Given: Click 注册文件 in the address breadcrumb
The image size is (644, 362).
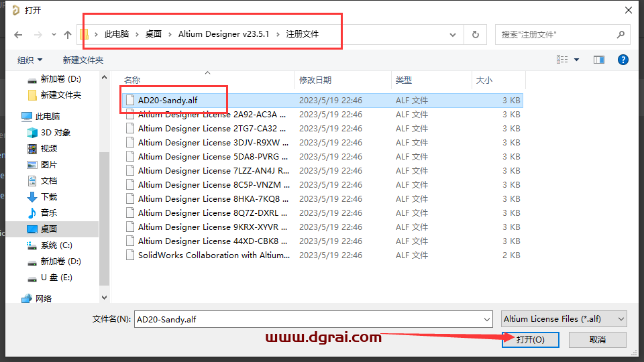Looking at the screenshot, I should (x=303, y=34).
